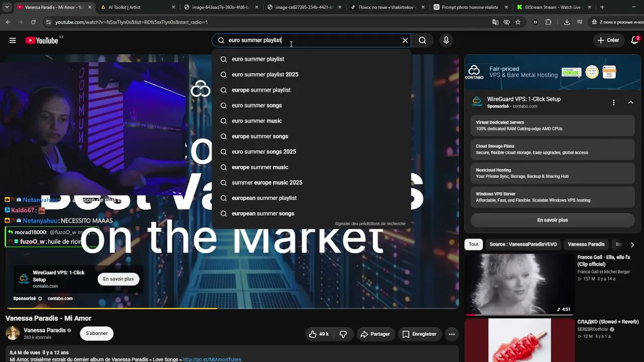The width and height of the screenshot is (644, 362).
Task: Click the Créer button
Action: [x=608, y=40]
